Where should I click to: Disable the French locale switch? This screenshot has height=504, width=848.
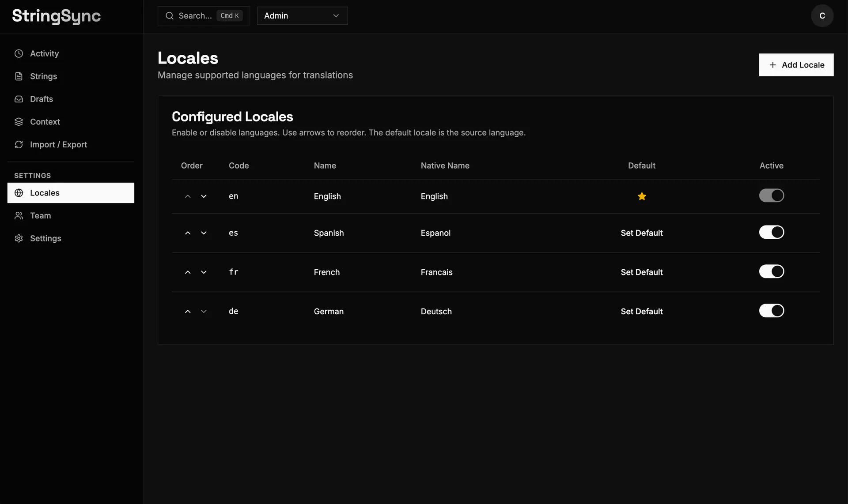[x=771, y=271]
